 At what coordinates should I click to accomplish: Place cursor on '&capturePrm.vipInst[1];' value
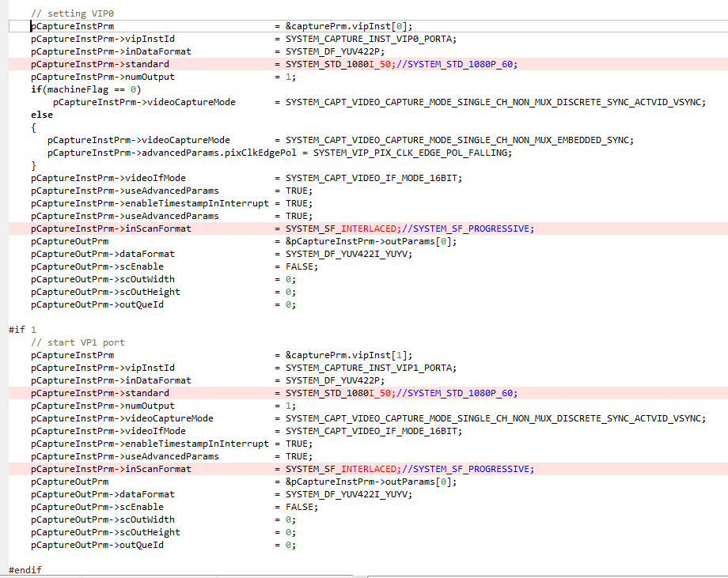[x=349, y=355]
